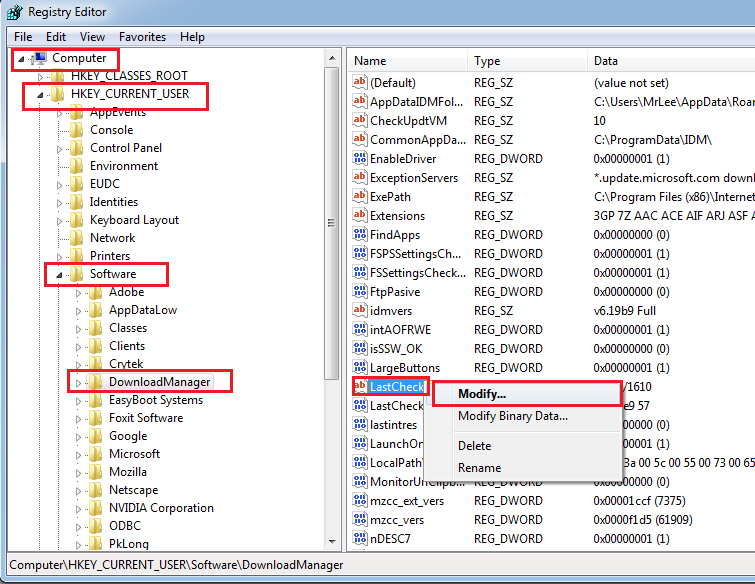
Task: Click the string icon beside idmvers
Action: coord(360,311)
